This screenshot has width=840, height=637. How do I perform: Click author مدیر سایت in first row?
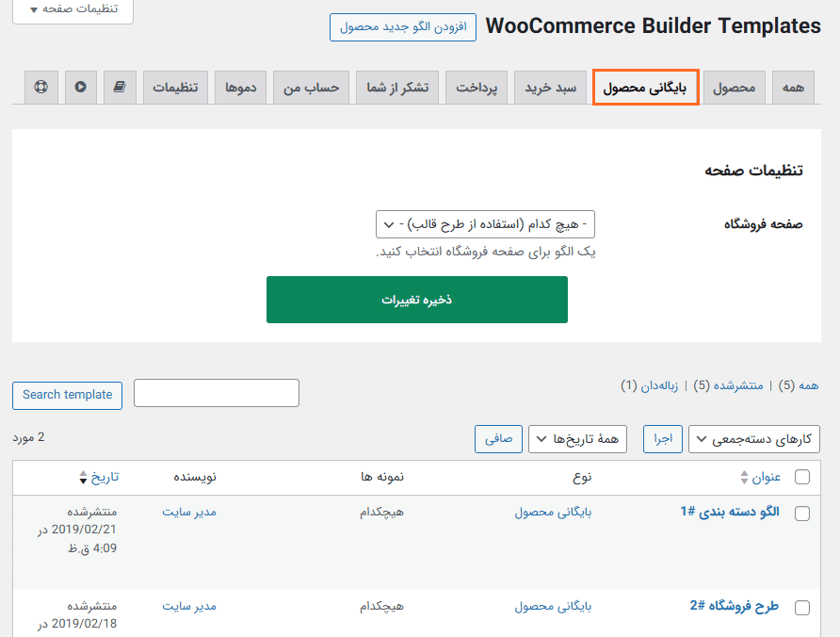[x=189, y=512]
